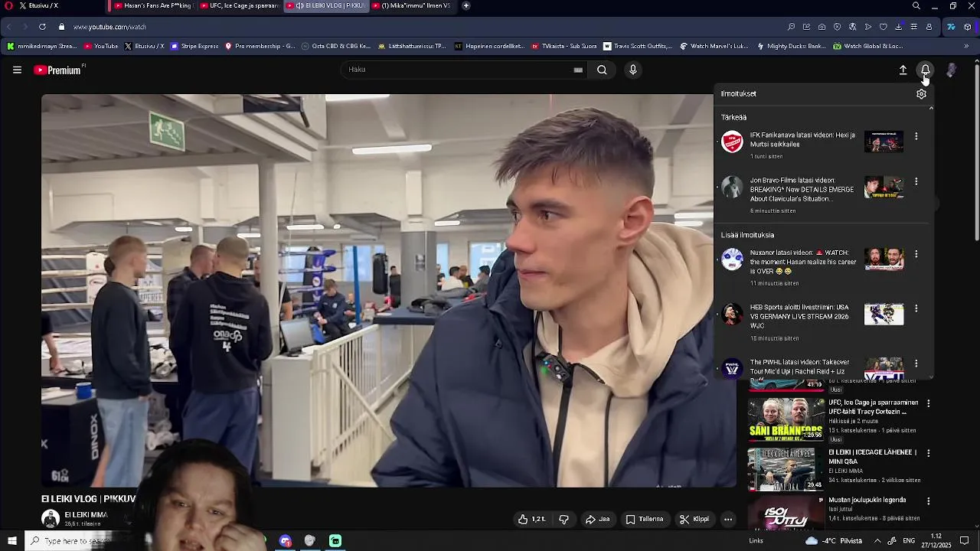980x551 pixels.
Task: Open a new browser tab with plus
Action: tap(466, 5)
